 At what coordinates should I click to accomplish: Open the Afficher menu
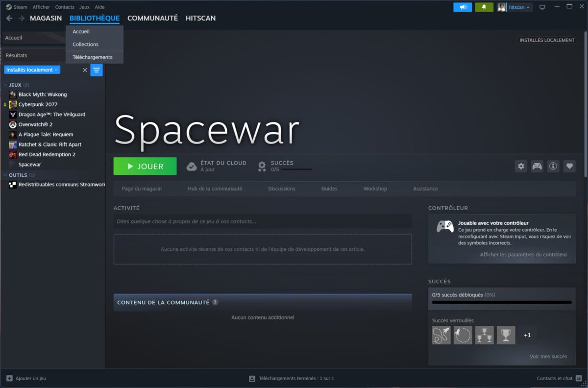(x=41, y=7)
